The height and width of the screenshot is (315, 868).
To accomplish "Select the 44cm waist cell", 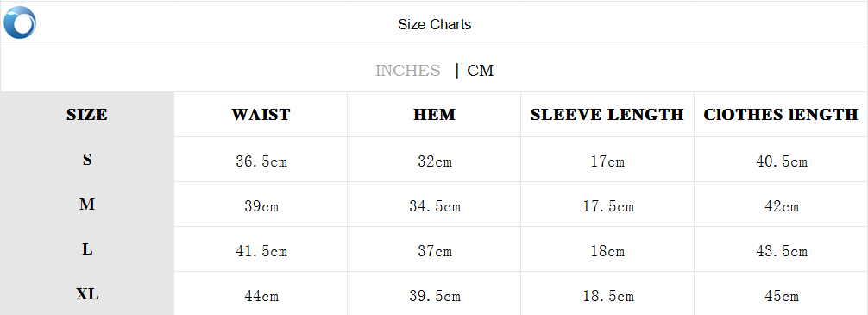I will 261,296.
